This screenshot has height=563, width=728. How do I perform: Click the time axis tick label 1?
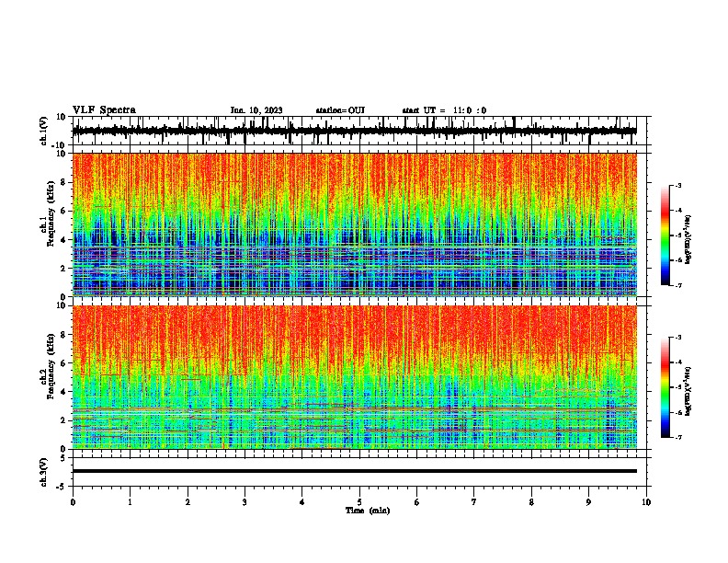point(130,502)
